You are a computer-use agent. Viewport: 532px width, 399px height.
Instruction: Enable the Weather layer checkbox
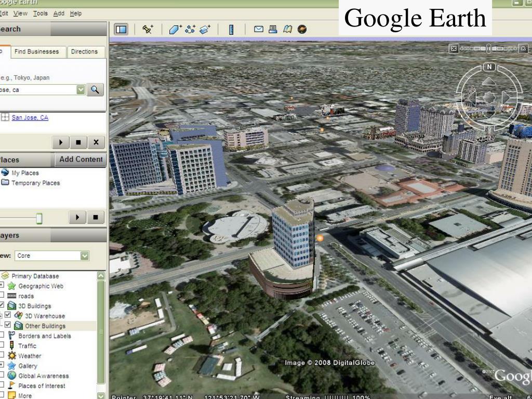2,355
